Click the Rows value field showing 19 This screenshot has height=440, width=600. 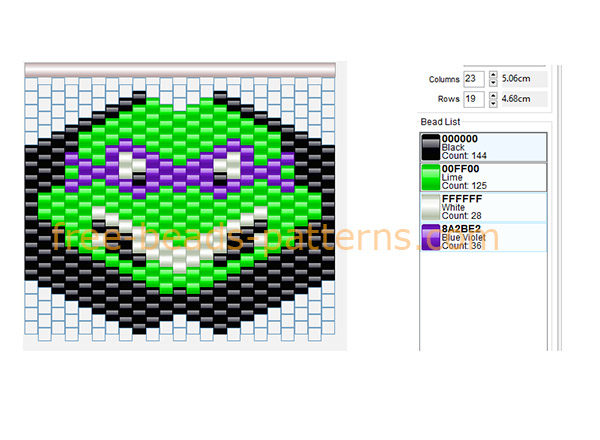(x=474, y=99)
